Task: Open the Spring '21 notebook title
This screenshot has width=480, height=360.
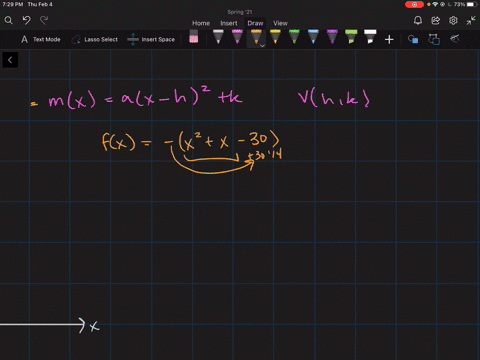Action: (240, 12)
